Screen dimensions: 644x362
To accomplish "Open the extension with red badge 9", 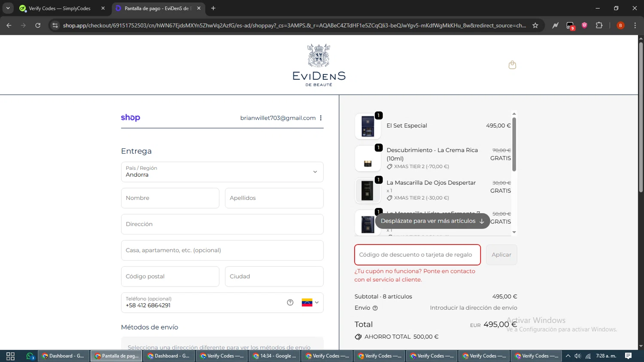I will [x=570, y=26].
